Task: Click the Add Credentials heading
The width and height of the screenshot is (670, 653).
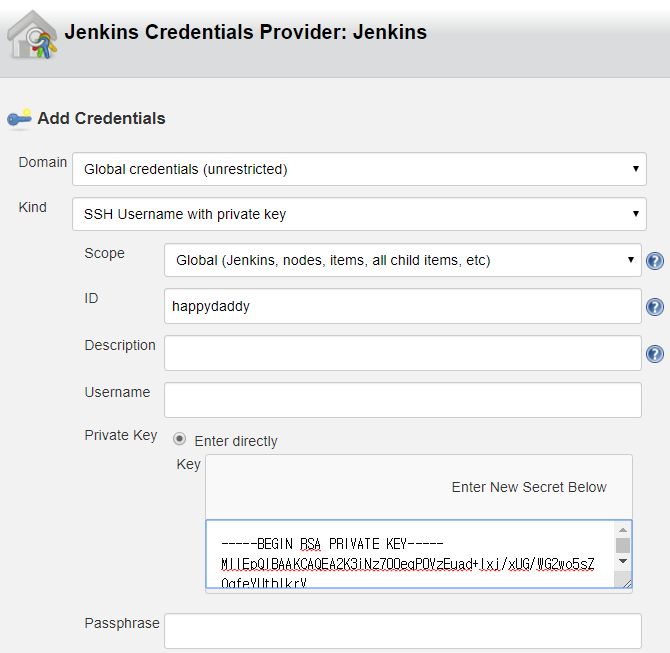Action: (x=101, y=118)
